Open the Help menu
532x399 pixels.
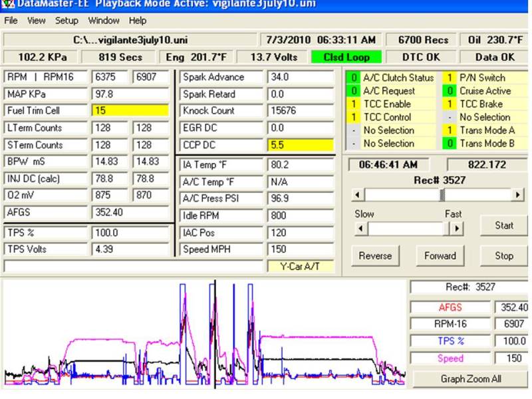[138, 21]
